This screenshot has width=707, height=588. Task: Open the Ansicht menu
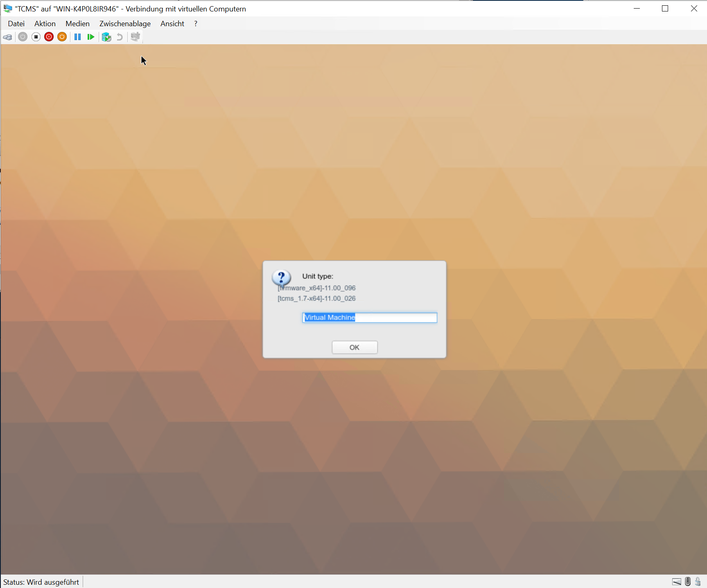click(172, 24)
